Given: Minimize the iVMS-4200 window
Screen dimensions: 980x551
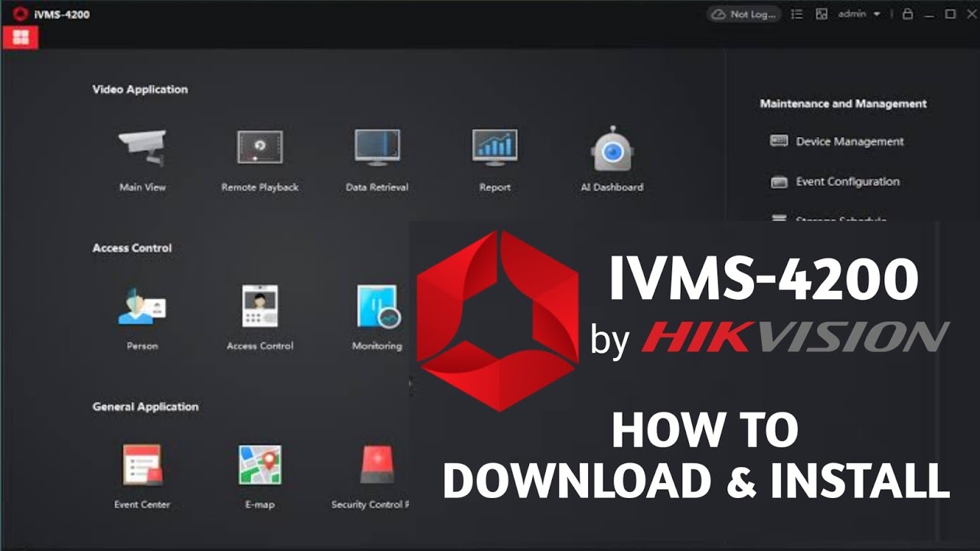Looking at the screenshot, I should pyautogui.click(x=929, y=14).
